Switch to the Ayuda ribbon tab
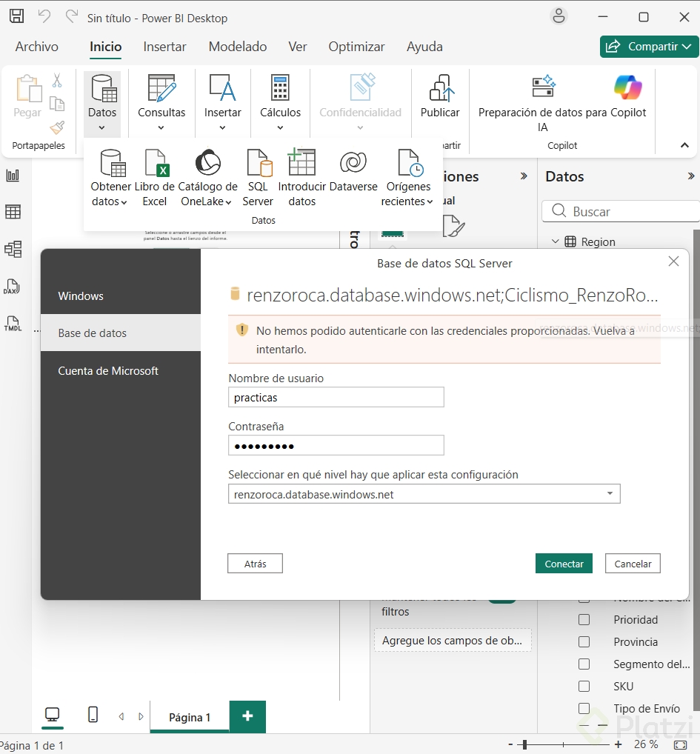 click(x=424, y=47)
